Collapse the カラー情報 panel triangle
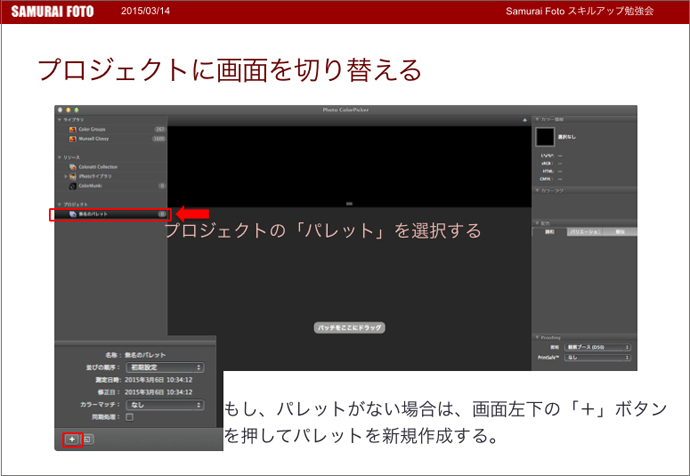The image size is (690, 476). click(x=537, y=119)
